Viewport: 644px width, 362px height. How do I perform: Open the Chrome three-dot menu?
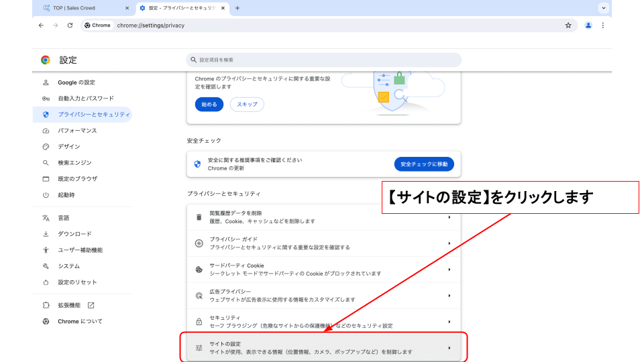603,25
